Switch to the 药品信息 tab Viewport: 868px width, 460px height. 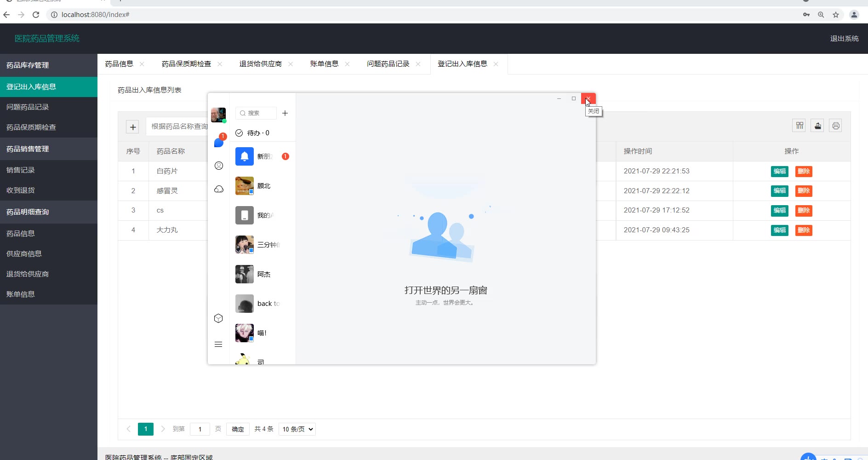119,64
